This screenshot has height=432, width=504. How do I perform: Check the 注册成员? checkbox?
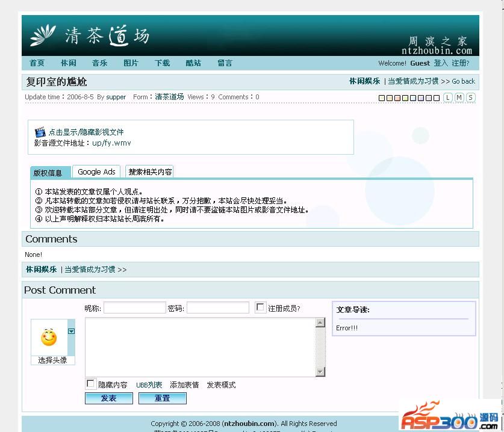point(260,307)
